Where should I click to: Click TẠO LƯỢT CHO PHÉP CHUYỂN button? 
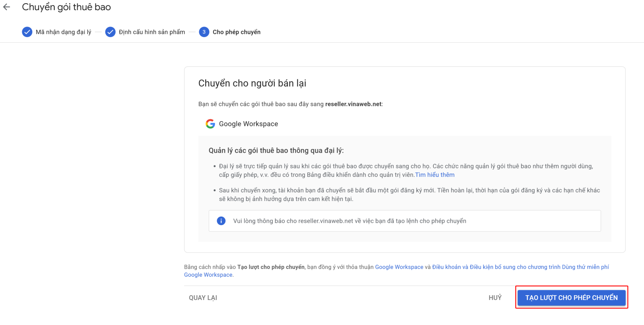click(x=571, y=298)
